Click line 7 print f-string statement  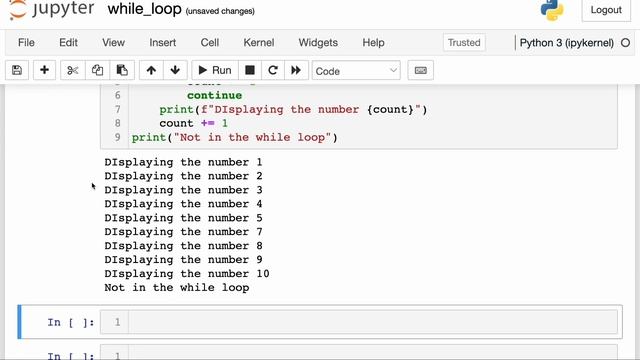click(293, 109)
